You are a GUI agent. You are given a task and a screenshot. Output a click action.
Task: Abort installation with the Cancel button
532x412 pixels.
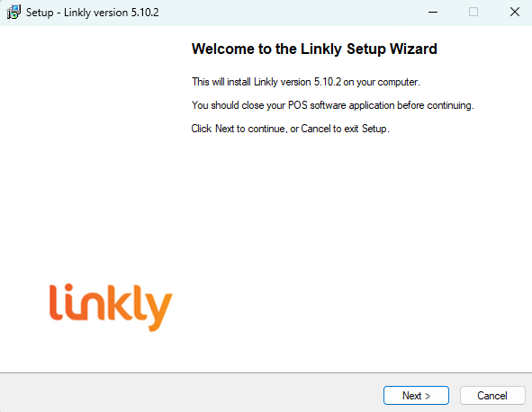[x=492, y=396]
